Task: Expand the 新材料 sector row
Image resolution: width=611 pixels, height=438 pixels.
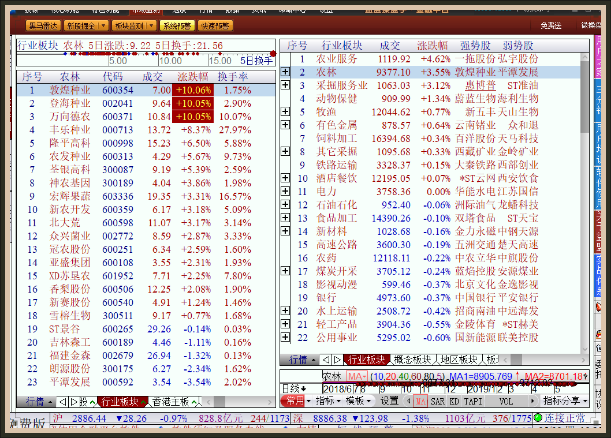Action: (x=286, y=231)
